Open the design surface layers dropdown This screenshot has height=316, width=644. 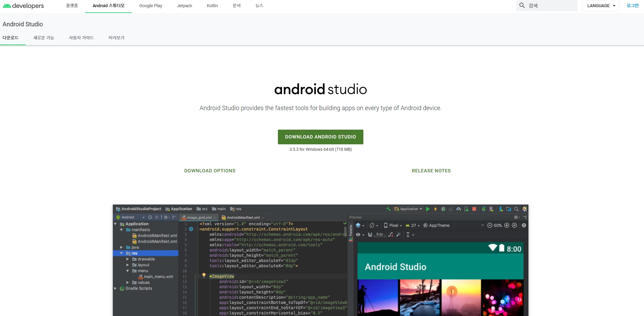[x=360, y=225]
